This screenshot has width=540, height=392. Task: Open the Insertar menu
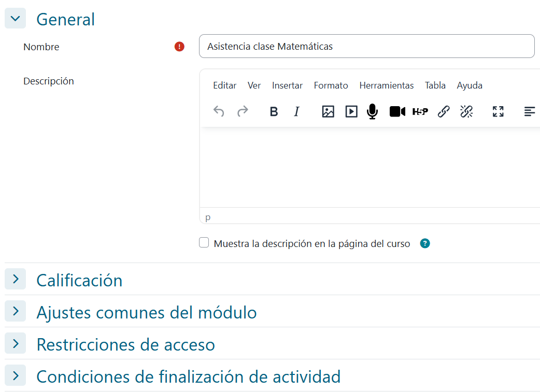coord(287,85)
